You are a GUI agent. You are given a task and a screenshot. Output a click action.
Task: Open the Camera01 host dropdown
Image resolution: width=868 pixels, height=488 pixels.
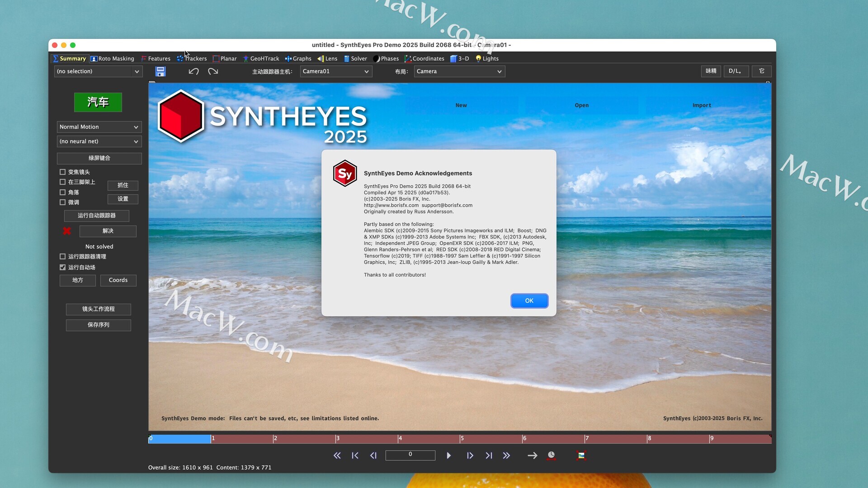[336, 71]
